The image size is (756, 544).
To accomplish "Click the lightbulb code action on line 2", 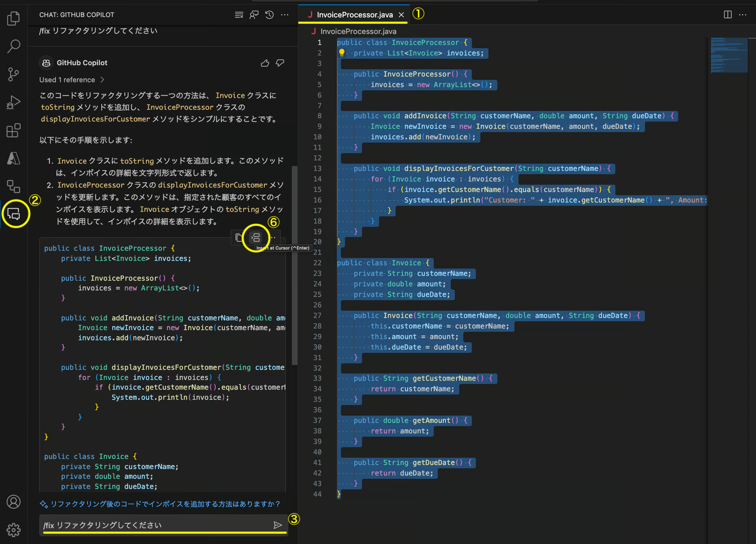I will pyautogui.click(x=342, y=53).
